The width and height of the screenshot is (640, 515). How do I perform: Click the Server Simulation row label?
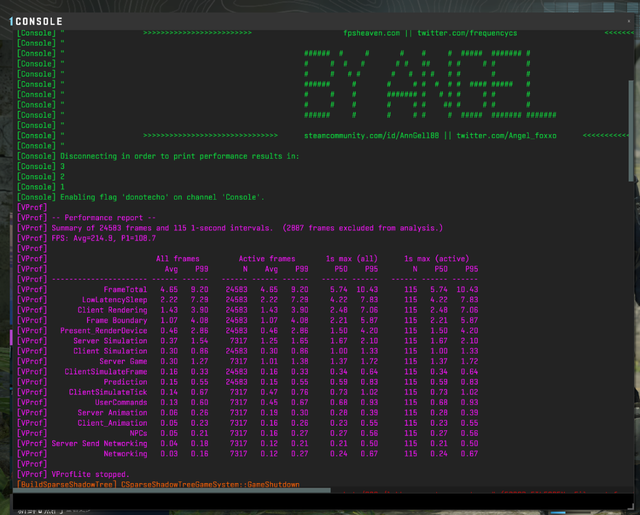point(110,341)
